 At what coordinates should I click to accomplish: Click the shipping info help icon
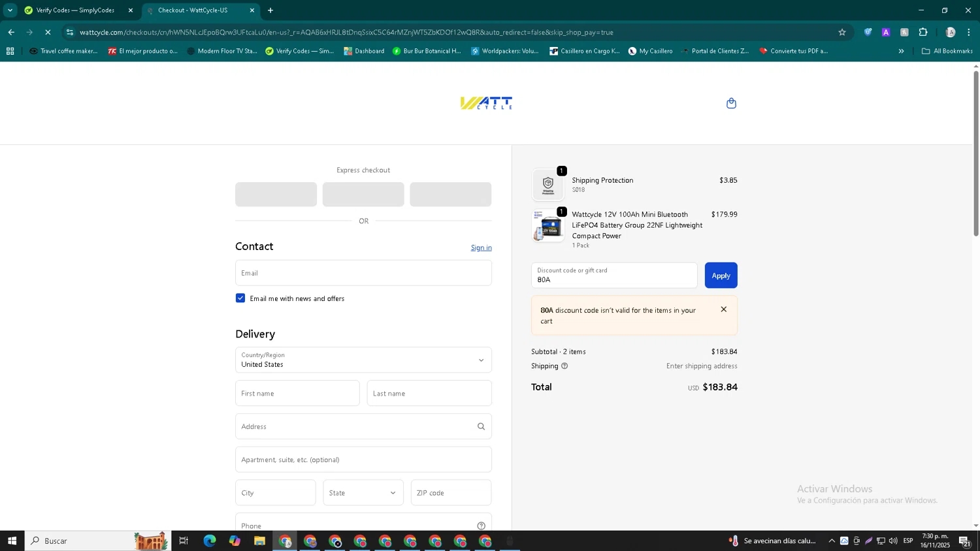coord(564,366)
